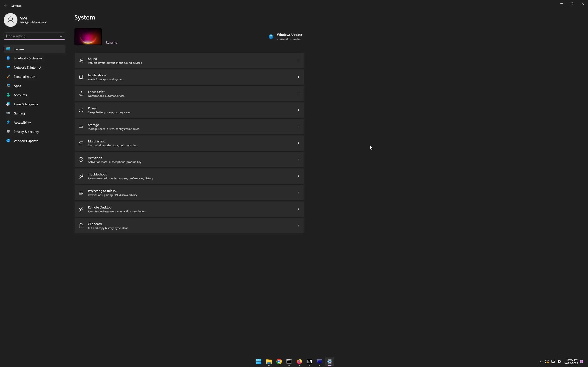Click the search magnifier icon
This screenshot has width=588, height=367.
point(61,36)
